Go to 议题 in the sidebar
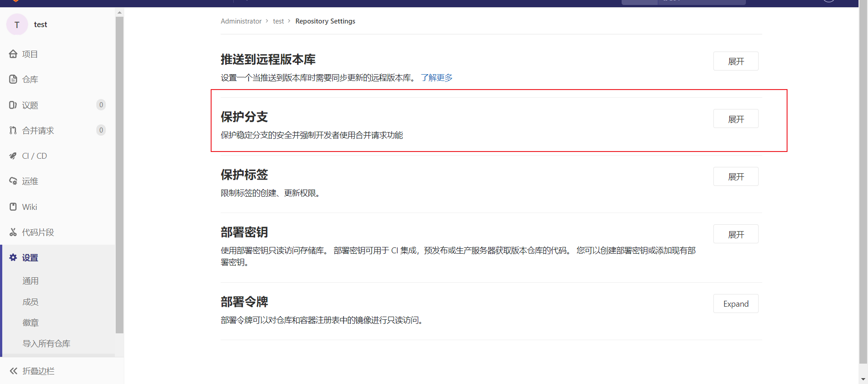 [x=57, y=105]
